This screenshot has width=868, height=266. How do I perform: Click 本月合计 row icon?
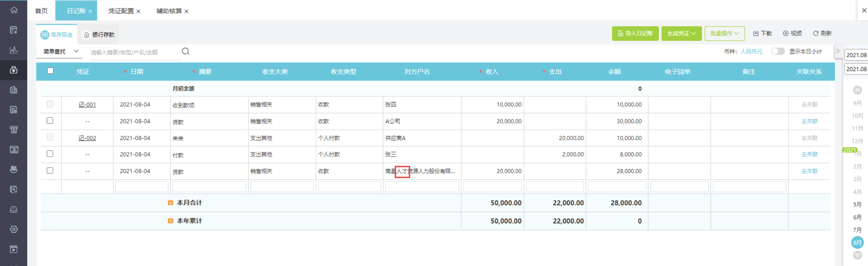(x=171, y=203)
